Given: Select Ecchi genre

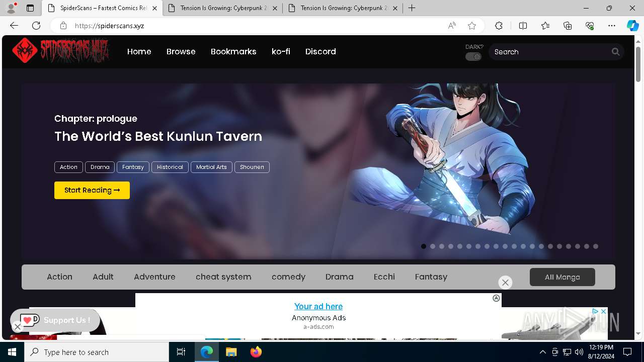Looking at the screenshot, I should 384,277.
